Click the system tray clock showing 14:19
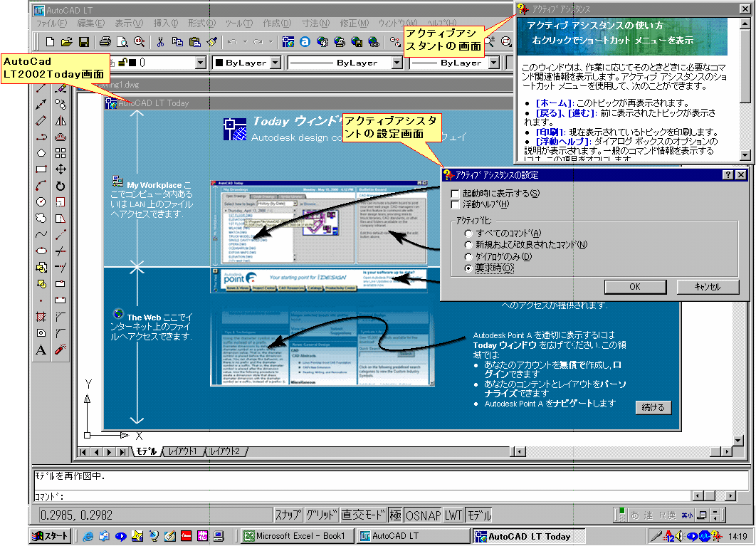Screen dimensions: 756x546 737,536
